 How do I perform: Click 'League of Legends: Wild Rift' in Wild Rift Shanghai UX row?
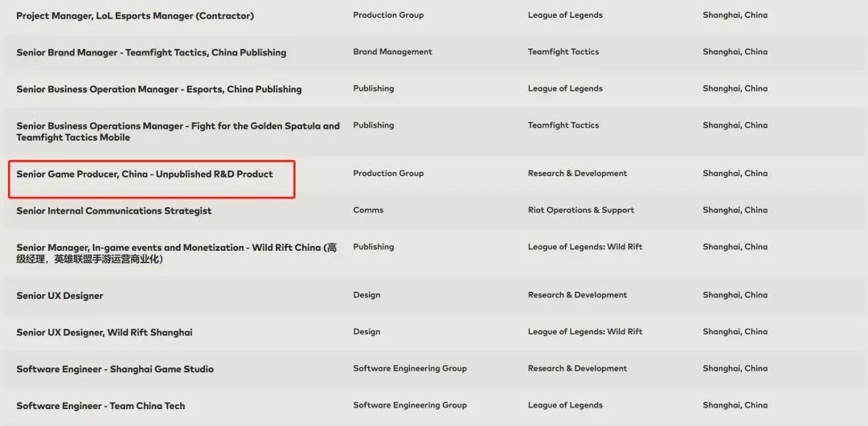click(x=585, y=331)
